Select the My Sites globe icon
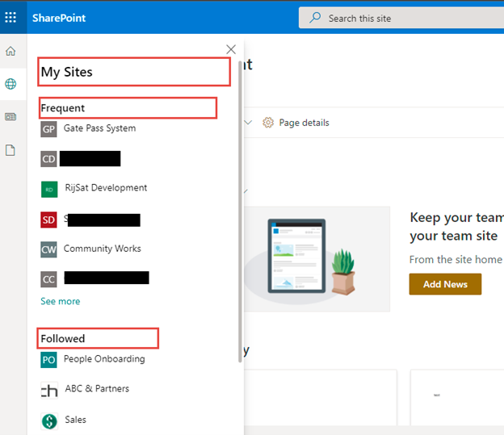This screenshot has height=435, width=504. click(x=10, y=84)
